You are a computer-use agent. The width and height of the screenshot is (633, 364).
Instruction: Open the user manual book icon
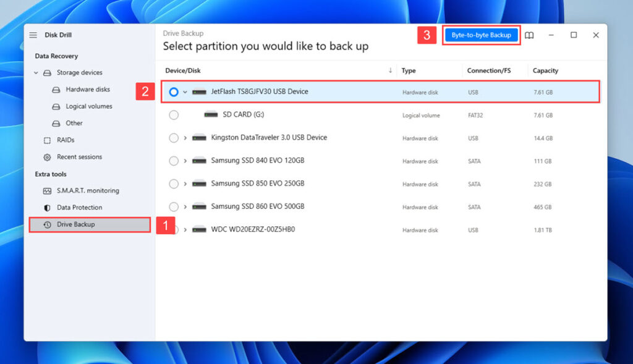pyautogui.click(x=529, y=35)
